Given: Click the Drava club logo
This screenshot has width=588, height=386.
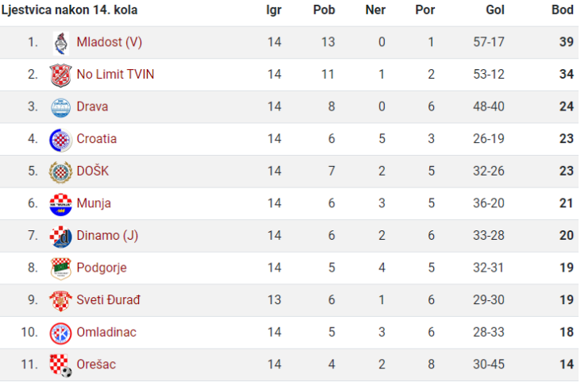Looking at the screenshot, I should (x=60, y=108).
